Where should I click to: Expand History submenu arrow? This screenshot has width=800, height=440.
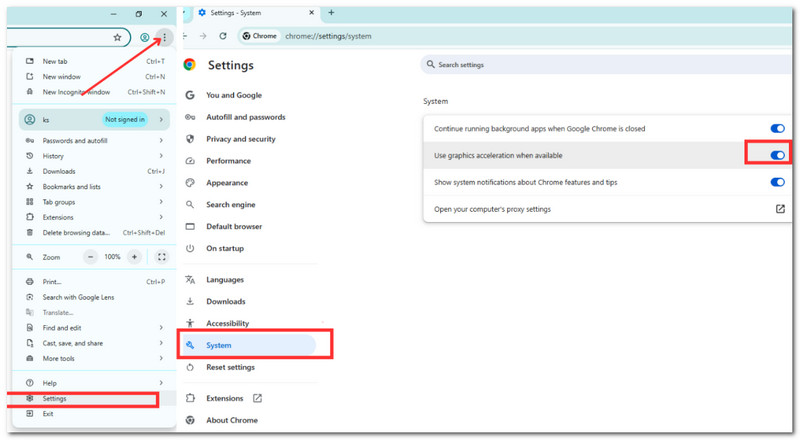(161, 156)
